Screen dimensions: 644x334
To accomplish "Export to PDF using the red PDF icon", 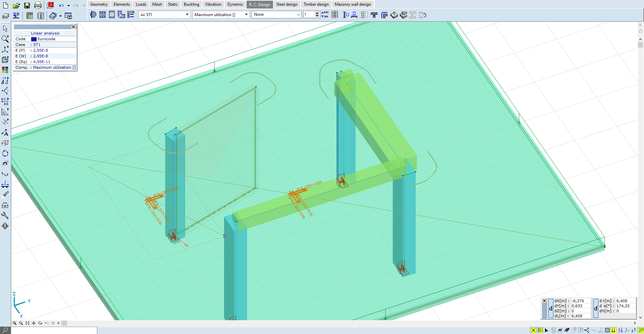I will [51, 5].
